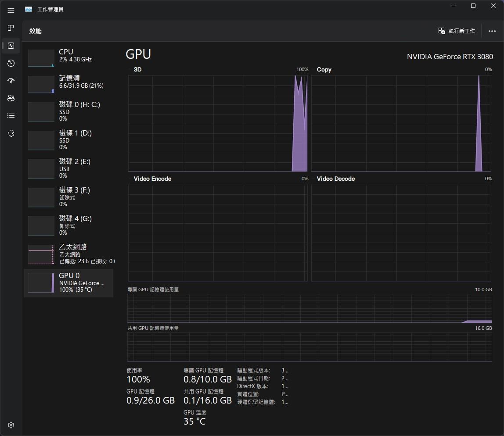The image size is (504, 436).
Task: Open the Services puzzle-piece icon
Action: [11, 133]
